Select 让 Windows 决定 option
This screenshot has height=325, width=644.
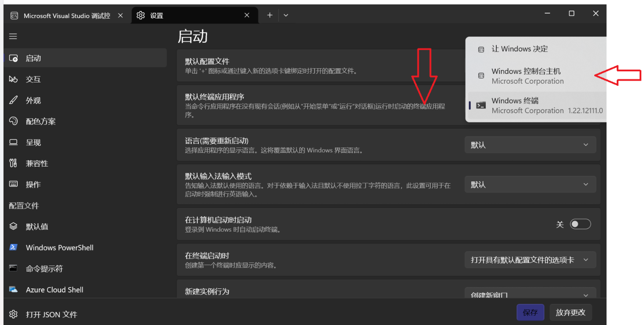(536, 49)
